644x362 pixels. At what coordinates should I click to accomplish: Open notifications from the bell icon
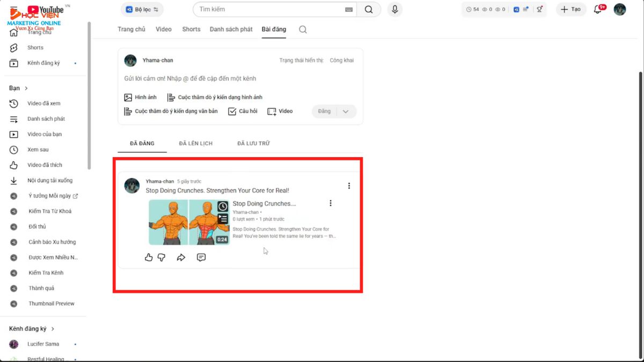(598, 9)
